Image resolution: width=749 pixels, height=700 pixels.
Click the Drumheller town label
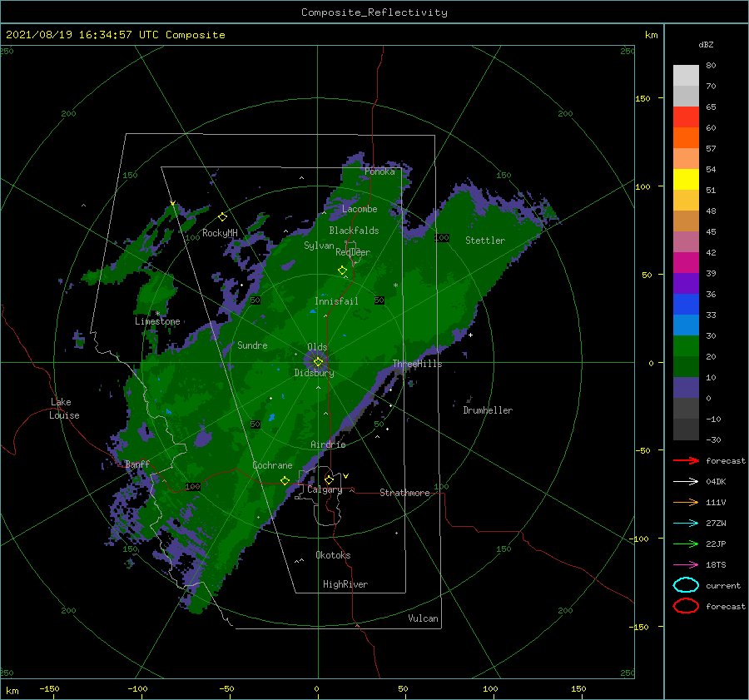pos(488,410)
